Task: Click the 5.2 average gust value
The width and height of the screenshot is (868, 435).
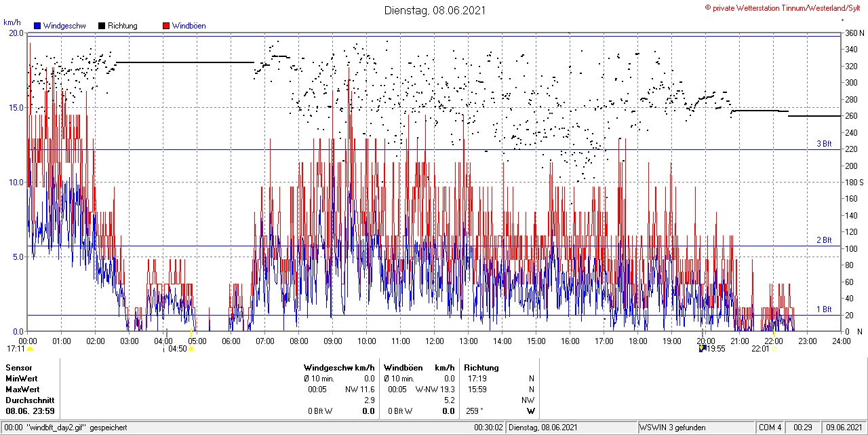Action: 449,400
